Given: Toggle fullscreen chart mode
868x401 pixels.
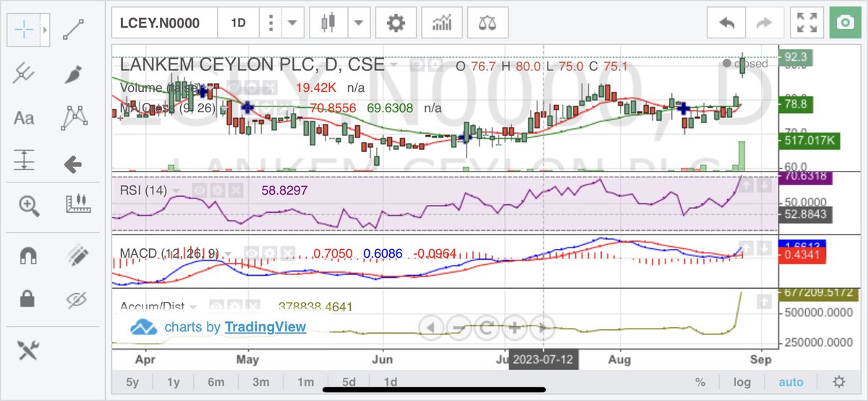Looking at the screenshot, I should (806, 22).
